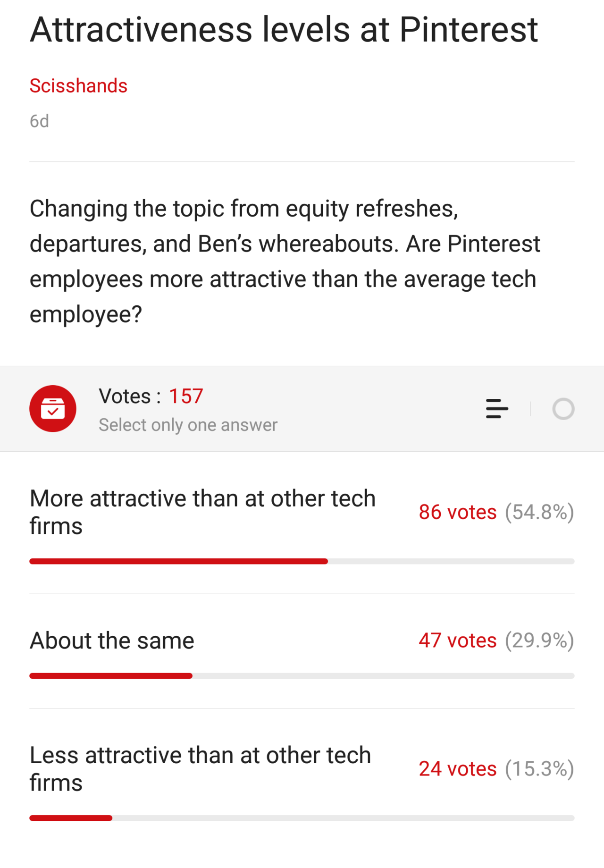Viewport: 604px width, 868px height.
Task: Toggle the vote selection circle icon
Action: (x=563, y=409)
